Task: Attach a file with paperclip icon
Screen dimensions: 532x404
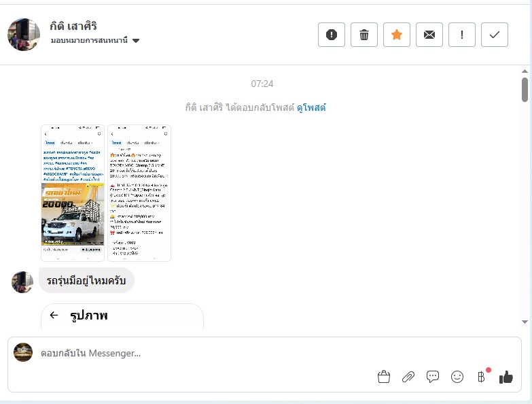Action: coord(408,377)
